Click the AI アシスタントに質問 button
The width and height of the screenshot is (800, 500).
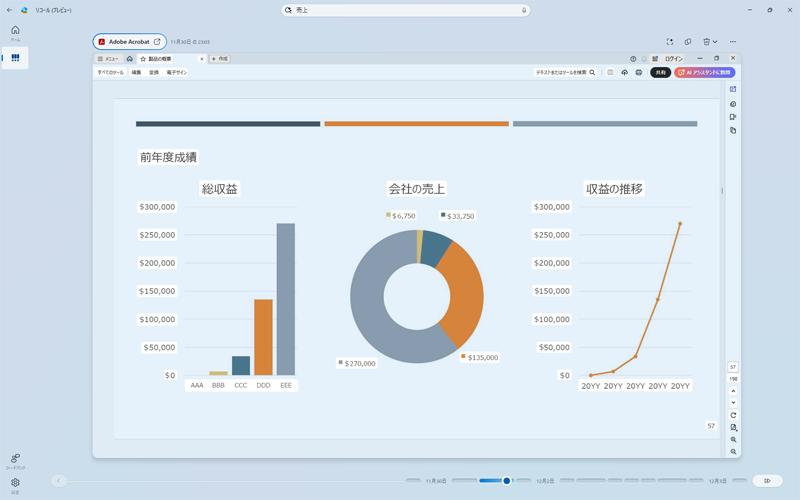pos(705,73)
